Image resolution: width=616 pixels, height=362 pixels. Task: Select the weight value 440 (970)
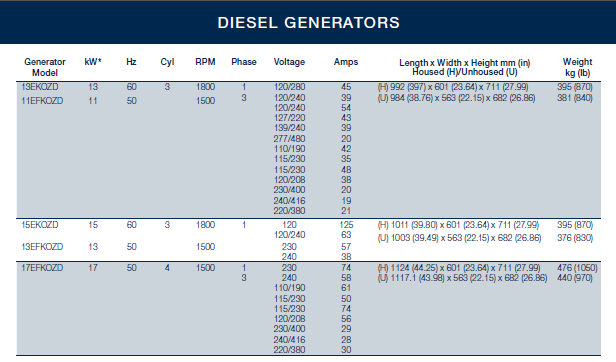(x=575, y=278)
